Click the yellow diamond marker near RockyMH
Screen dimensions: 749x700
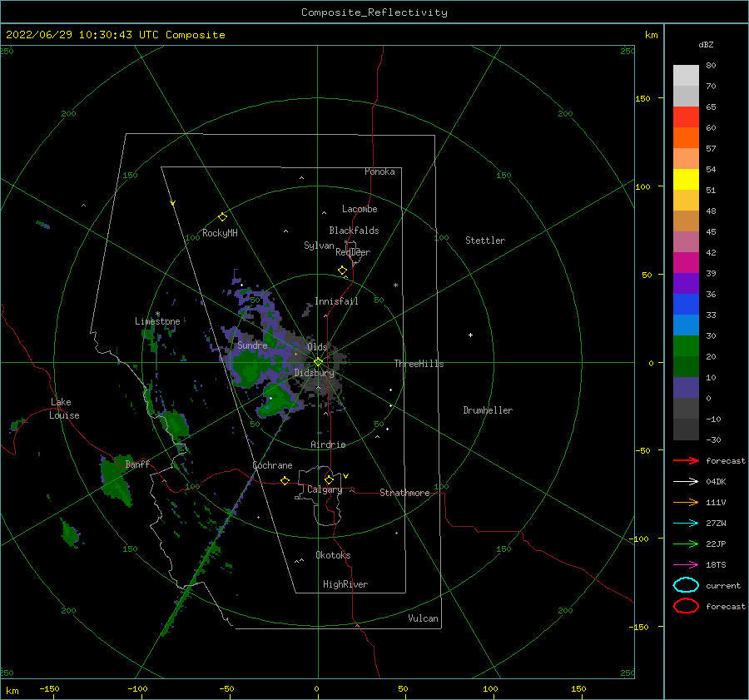click(222, 217)
